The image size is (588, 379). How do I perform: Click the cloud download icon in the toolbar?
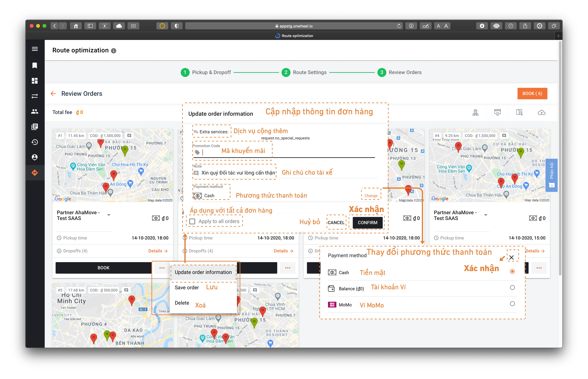542,112
